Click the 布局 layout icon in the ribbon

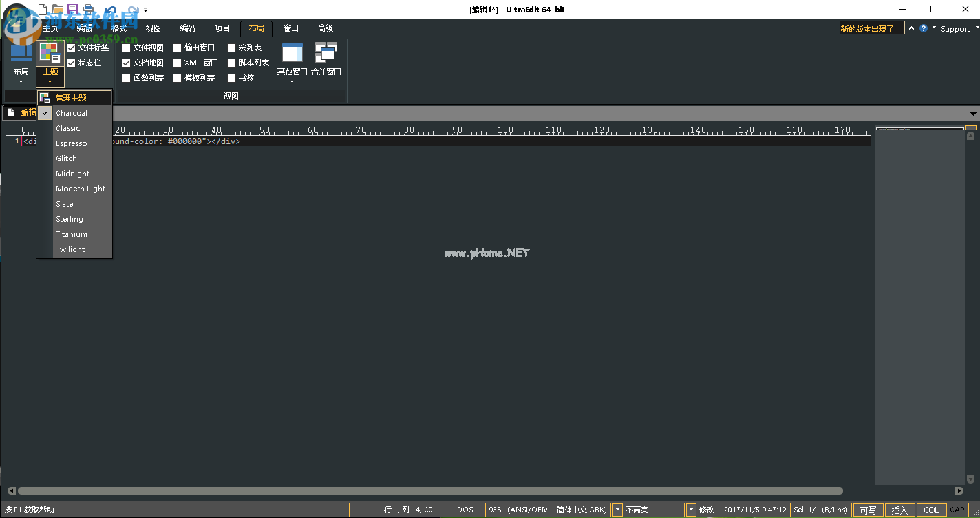click(21, 54)
